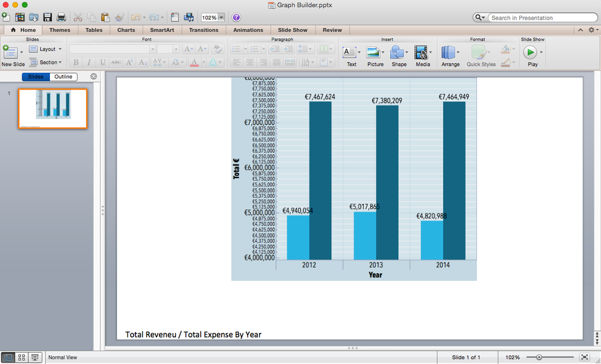The height and width of the screenshot is (364, 601).
Task: Insert a Shape from the ribbon
Action: pos(397,52)
